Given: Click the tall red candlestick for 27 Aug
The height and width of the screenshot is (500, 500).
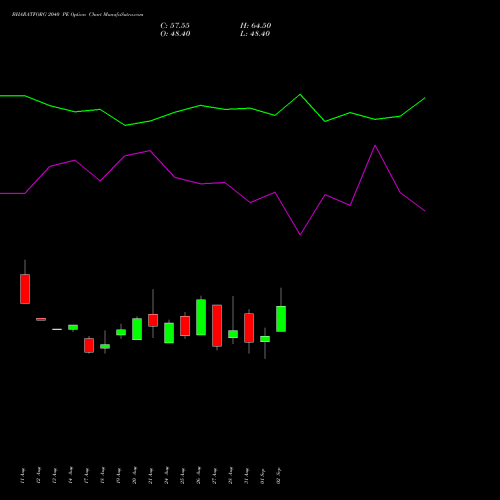Looking at the screenshot, I should (217, 326).
